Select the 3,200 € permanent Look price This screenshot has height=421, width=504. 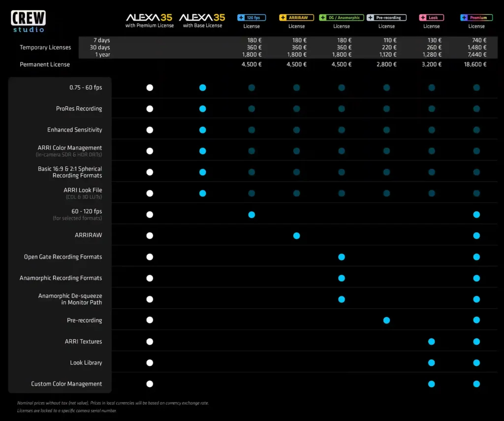pyautogui.click(x=431, y=65)
